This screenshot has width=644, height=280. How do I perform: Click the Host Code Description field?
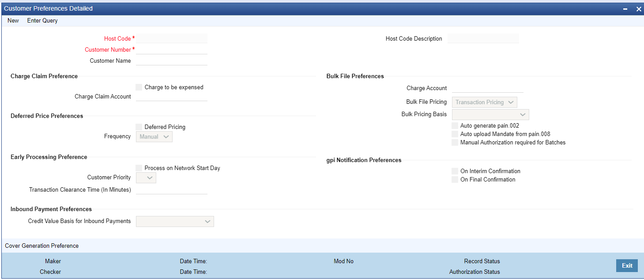tap(483, 38)
